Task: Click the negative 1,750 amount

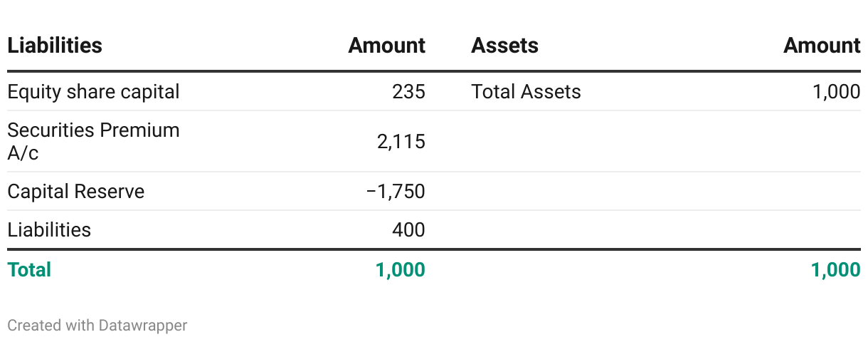Action: pyautogui.click(x=396, y=192)
